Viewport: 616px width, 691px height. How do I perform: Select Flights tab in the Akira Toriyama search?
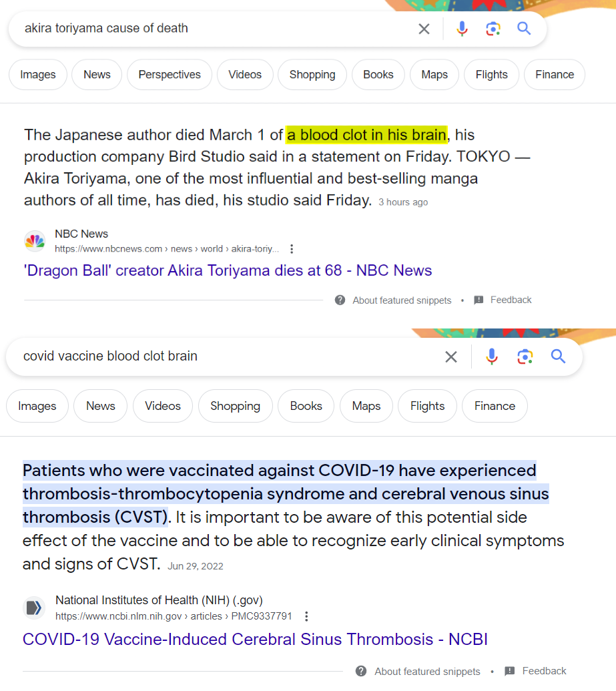point(492,75)
